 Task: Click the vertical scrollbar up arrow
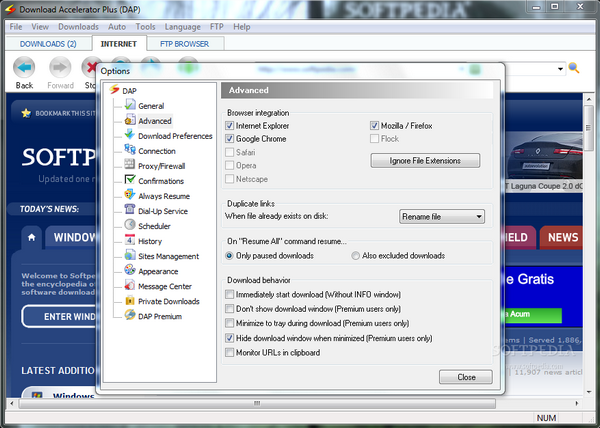(589, 99)
